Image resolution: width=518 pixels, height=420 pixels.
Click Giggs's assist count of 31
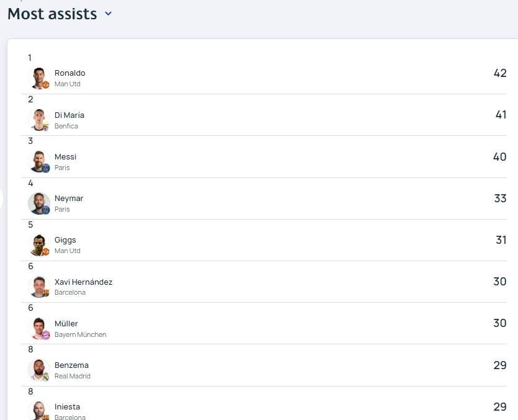click(x=501, y=240)
